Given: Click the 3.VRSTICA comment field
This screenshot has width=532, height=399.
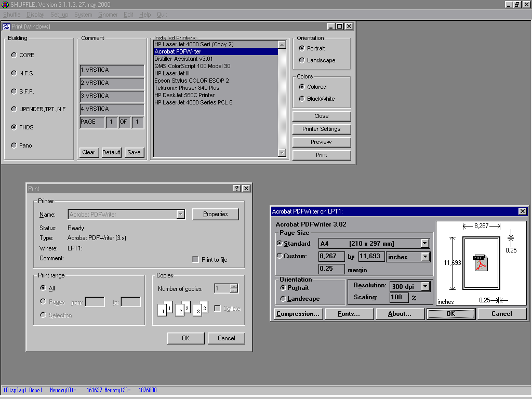Looking at the screenshot, I should click(112, 97).
